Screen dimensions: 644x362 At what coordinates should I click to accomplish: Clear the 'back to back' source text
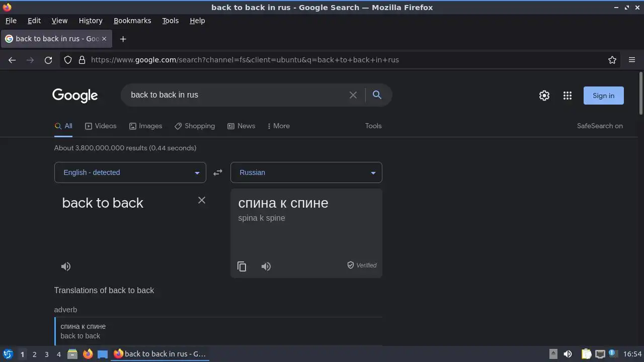tap(202, 200)
